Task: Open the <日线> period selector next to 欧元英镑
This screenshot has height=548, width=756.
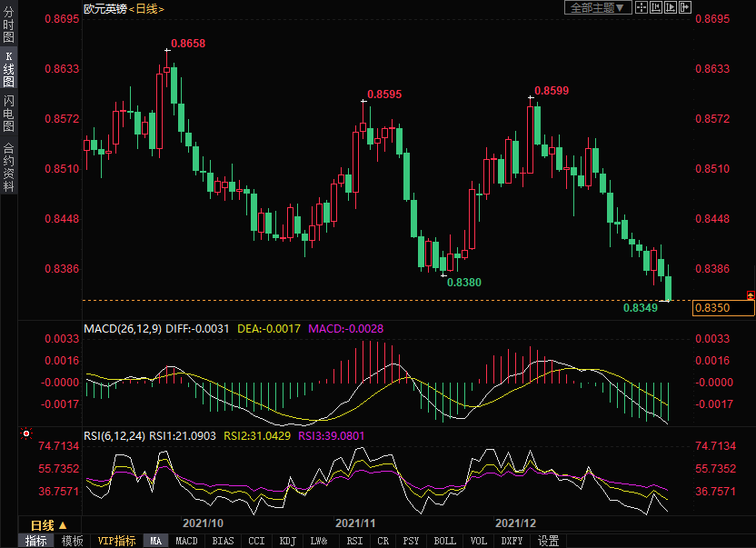Action: pyautogui.click(x=147, y=8)
